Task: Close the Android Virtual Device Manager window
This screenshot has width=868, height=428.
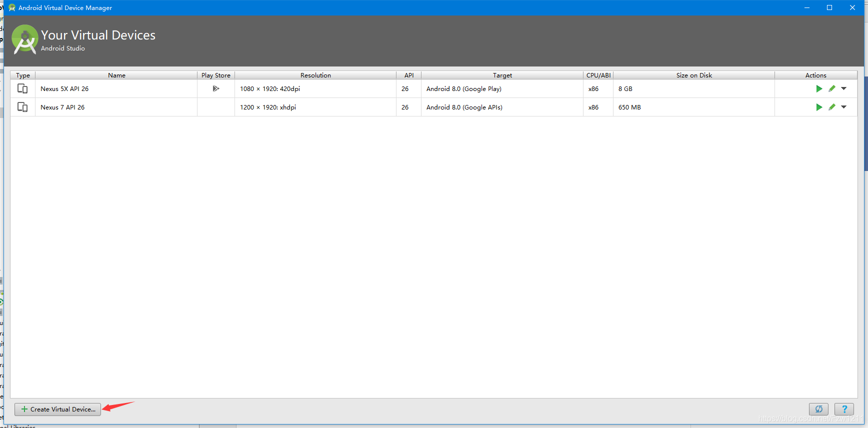Action: coord(852,7)
